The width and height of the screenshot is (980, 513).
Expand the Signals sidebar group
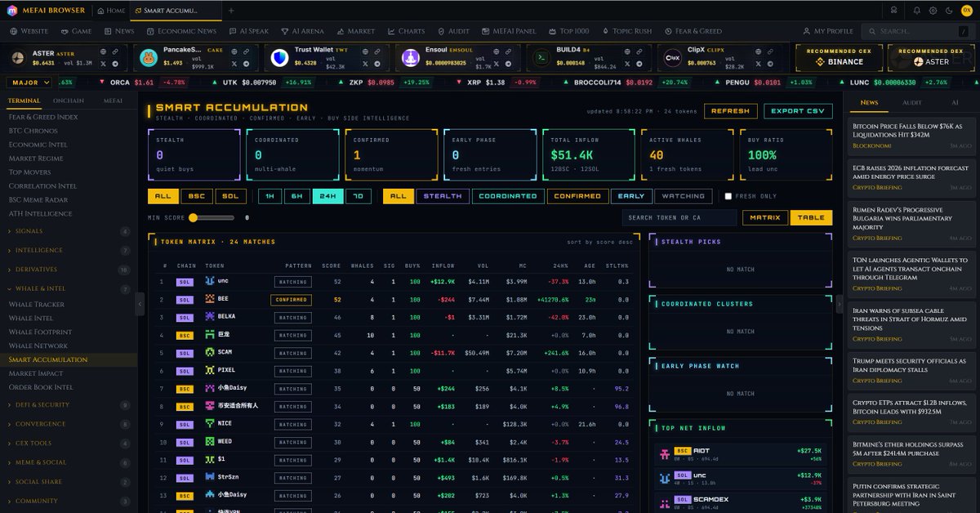(69, 232)
